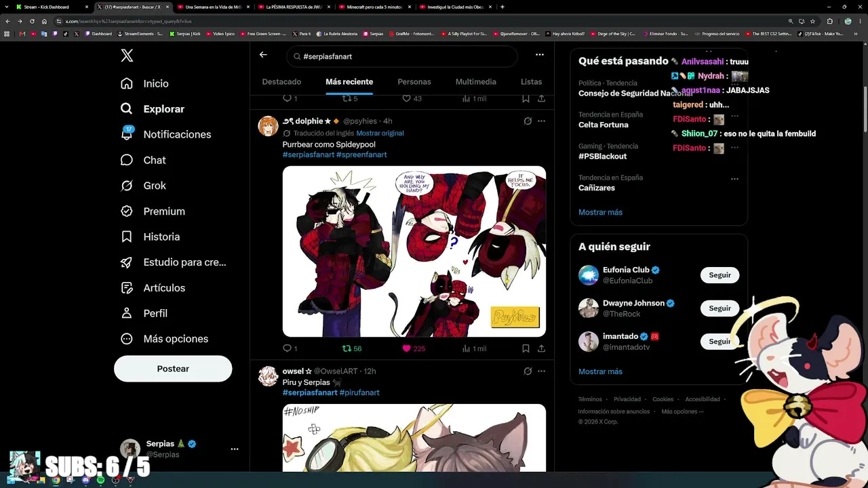868x488 pixels.
Task: Reply to dolphie's Purrbear post
Action: (287, 348)
